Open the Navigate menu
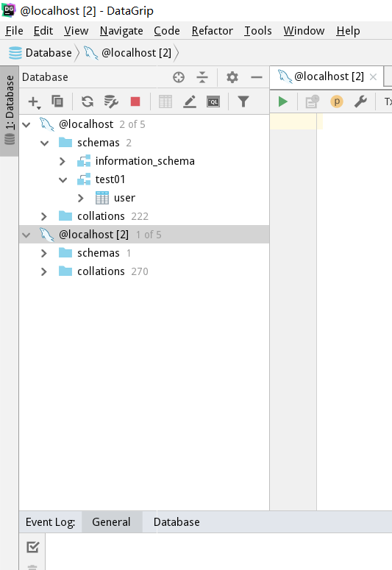Viewport: 392px width, 570px height. click(x=121, y=31)
